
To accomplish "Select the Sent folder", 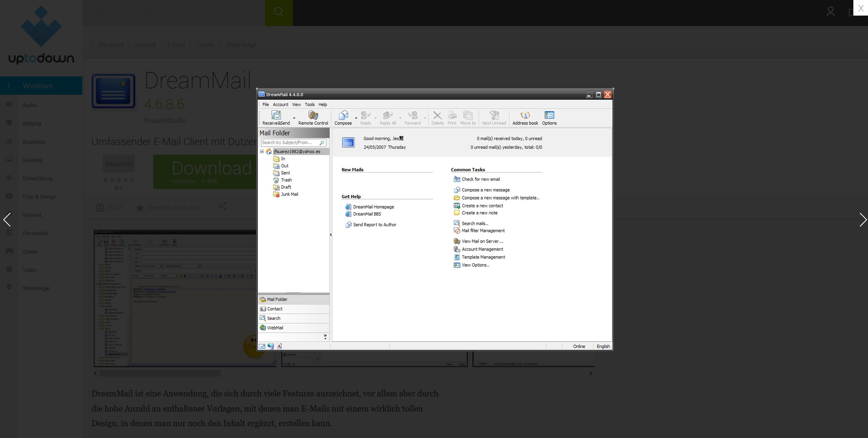I will (282, 173).
